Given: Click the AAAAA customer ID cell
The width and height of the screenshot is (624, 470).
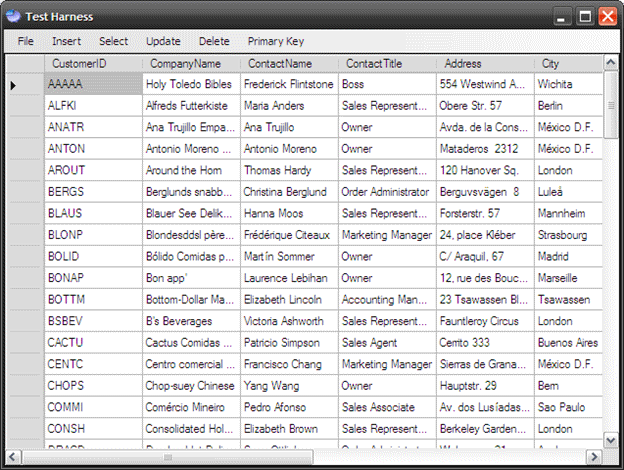Looking at the screenshot, I should coord(93,84).
